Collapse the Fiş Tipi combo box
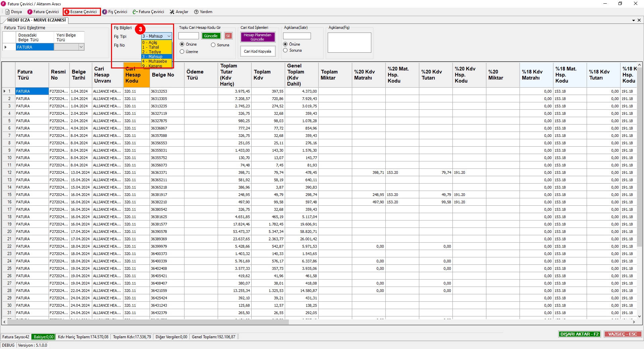 [x=169, y=36]
